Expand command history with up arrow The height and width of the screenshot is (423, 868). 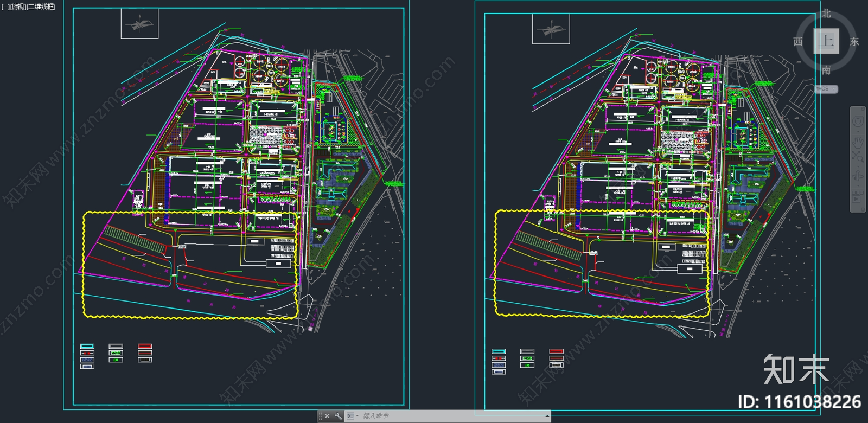(547, 416)
